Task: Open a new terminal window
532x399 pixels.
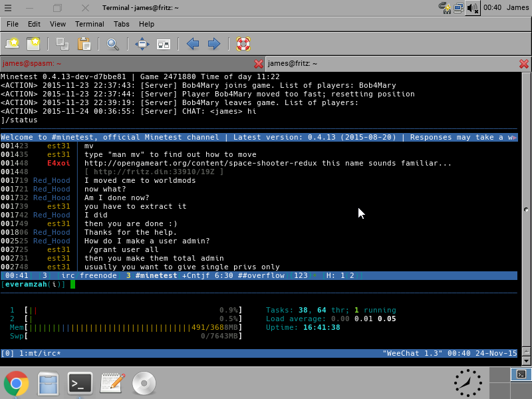Action: click(x=13, y=44)
